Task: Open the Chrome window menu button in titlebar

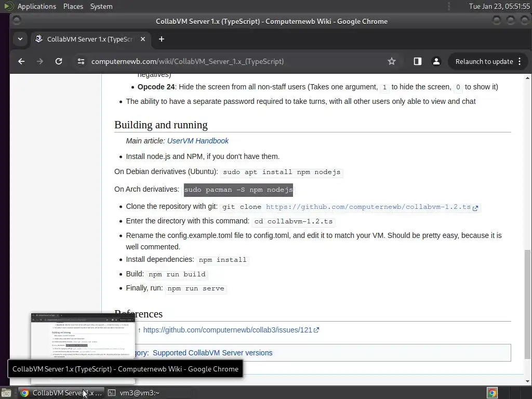Action: click(16, 21)
